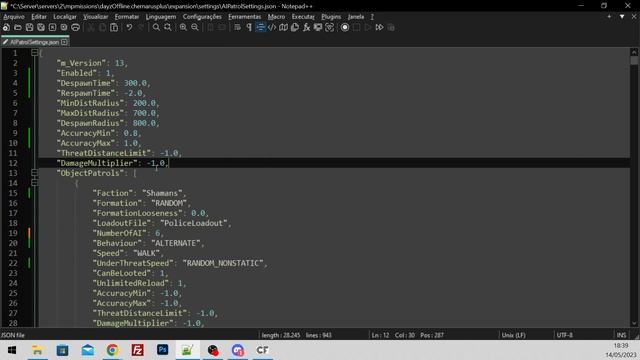
Task: Open the Ferramentas menu
Action: (244, 17)
